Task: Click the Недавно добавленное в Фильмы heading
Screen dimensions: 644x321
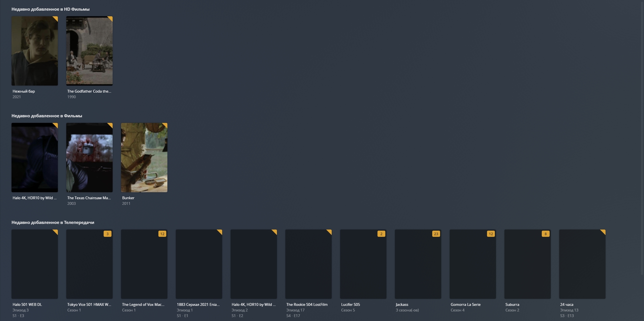Action: pyautogui.click(x=47, y=116)
